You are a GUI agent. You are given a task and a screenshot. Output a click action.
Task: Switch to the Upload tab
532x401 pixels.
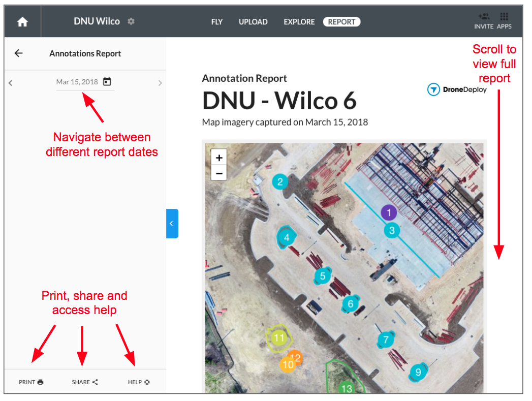pos(253,22)
